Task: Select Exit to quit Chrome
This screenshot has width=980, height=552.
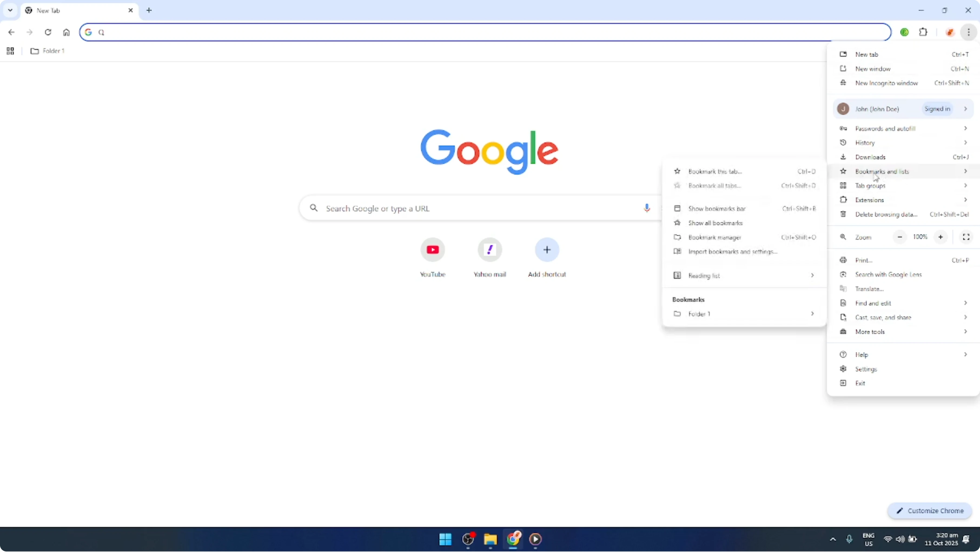Action: 903,383
